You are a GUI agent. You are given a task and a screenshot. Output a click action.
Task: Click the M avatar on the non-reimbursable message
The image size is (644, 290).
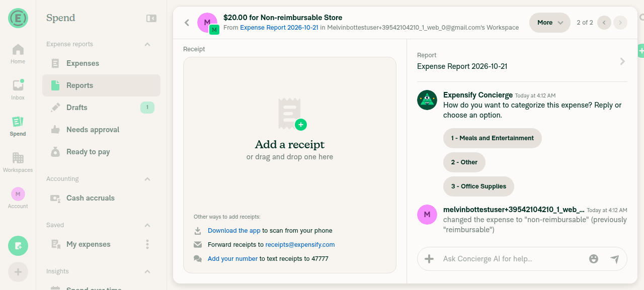click(x=427, y=215)
